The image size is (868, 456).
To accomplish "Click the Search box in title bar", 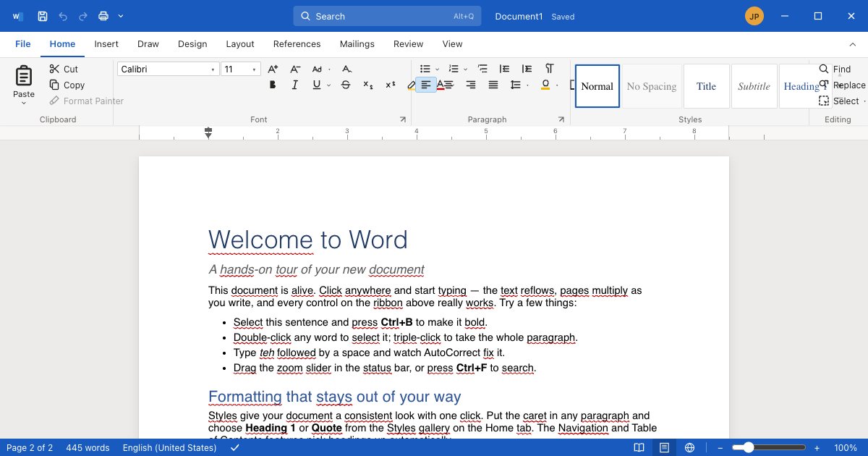I will coord(387,16).
